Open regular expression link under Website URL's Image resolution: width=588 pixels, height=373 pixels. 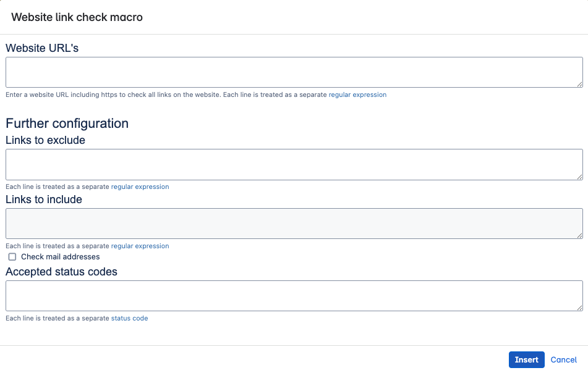(357, 95)
